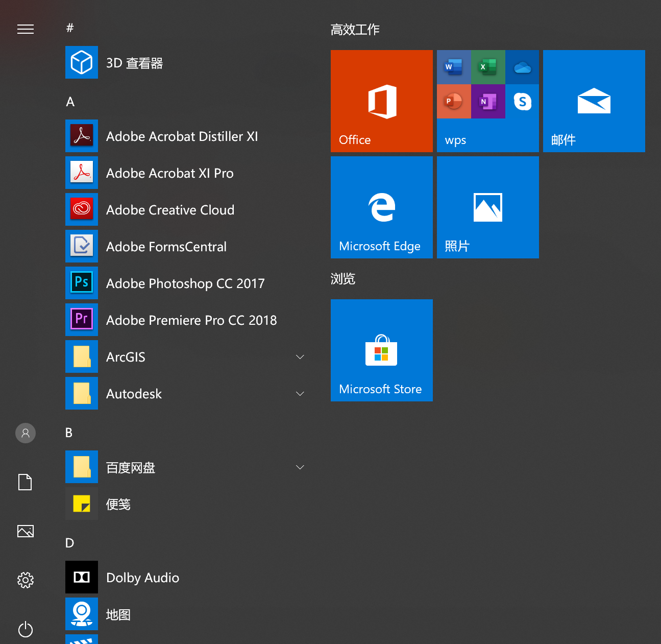Click the Word icon in wps tile
This screenshot has width=661, height=644.
[x=454, y=67]
